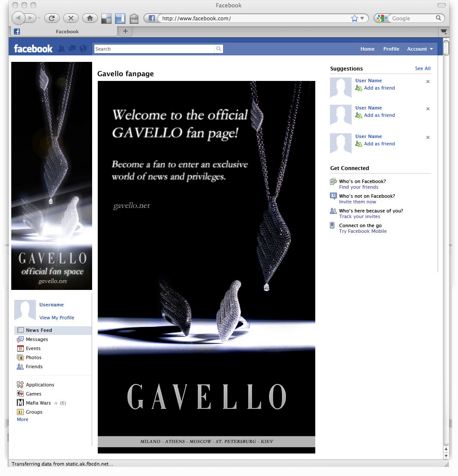Dismiss the third User Name suggestion

click(428, 137)
